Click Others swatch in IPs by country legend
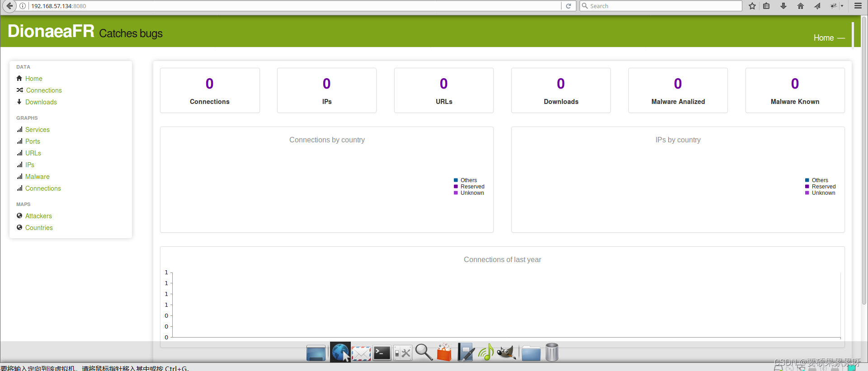Screen dimensions: 868x371 pos(807,180)
